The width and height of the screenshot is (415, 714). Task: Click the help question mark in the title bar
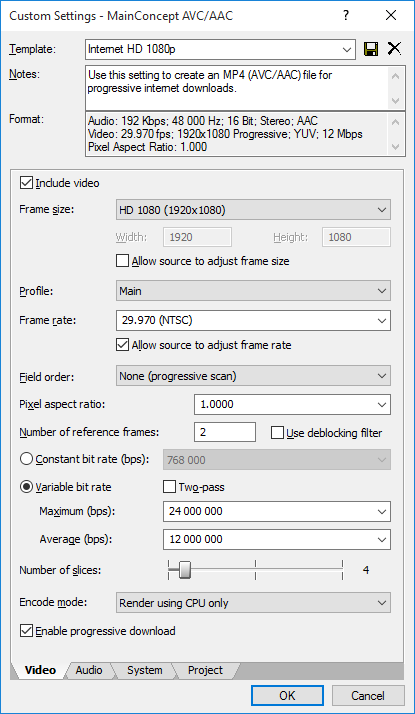pos(347,15)
